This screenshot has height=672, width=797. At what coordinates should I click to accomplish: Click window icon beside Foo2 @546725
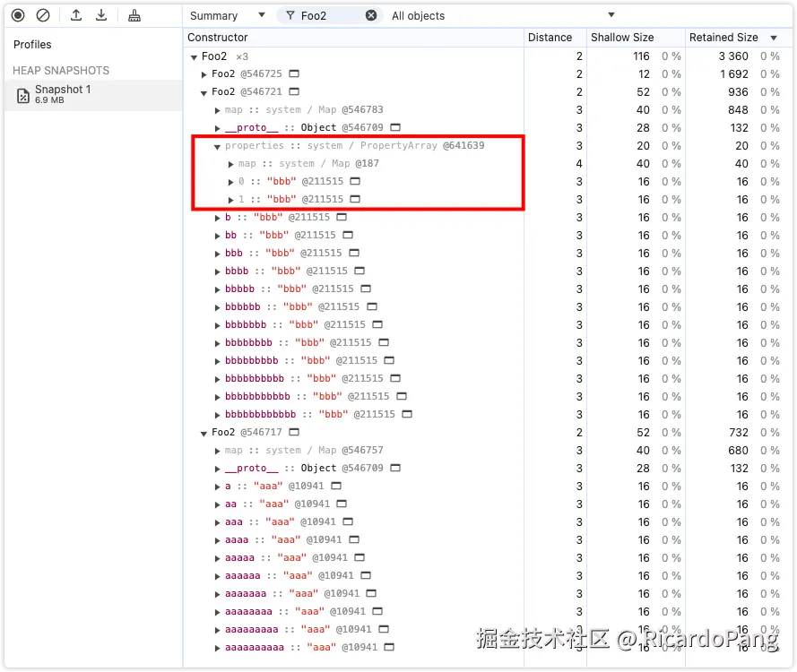click(294, 73)
